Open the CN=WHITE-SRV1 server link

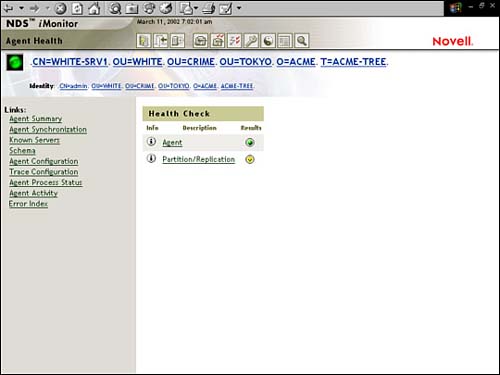pyautogui.click(x=70, y=62)
